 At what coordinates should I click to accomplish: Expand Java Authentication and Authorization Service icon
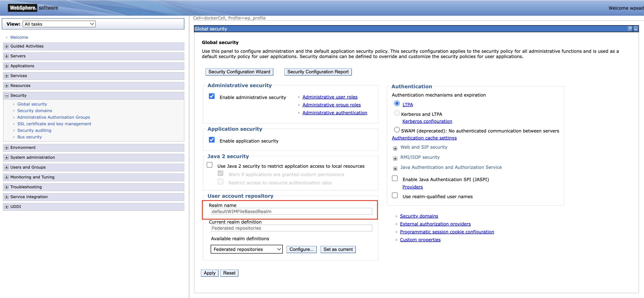click(395, 168)
